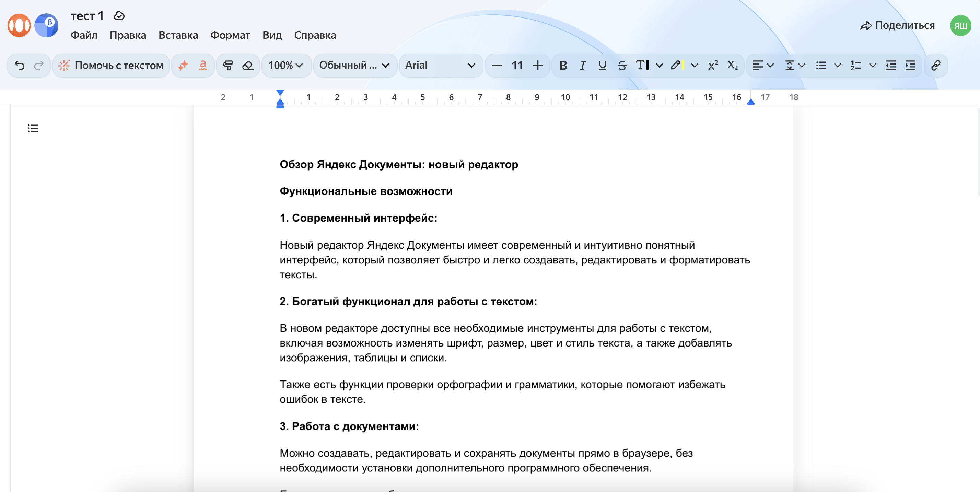The height and width of the screenshot is (492, 980).
Task: Open the Вставка menu
Action: [x=178, y=35]
